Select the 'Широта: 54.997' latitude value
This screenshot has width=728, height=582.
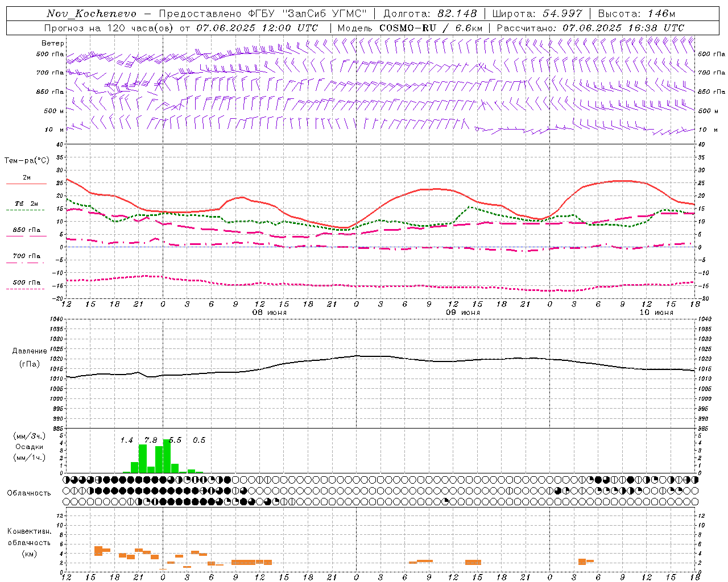537,14
